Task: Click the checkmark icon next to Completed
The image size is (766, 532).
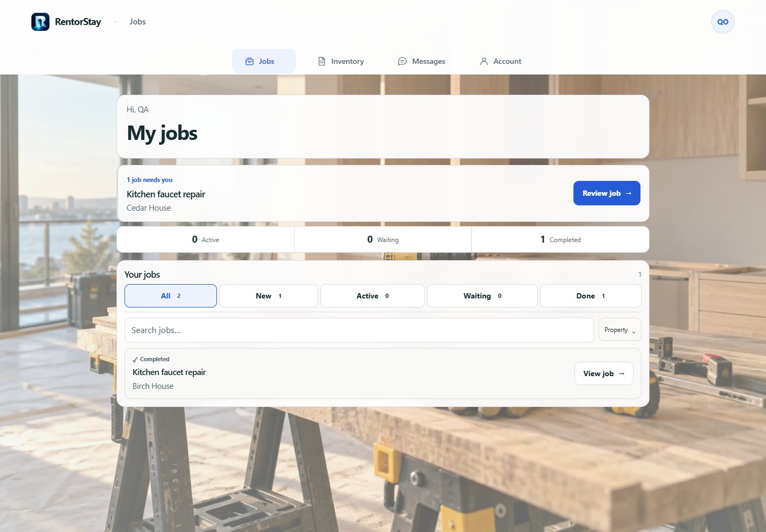Action: click(135, 360)
